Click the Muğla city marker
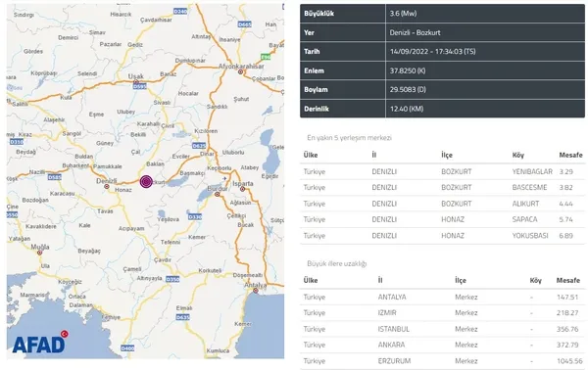 [x=39, y=253]
